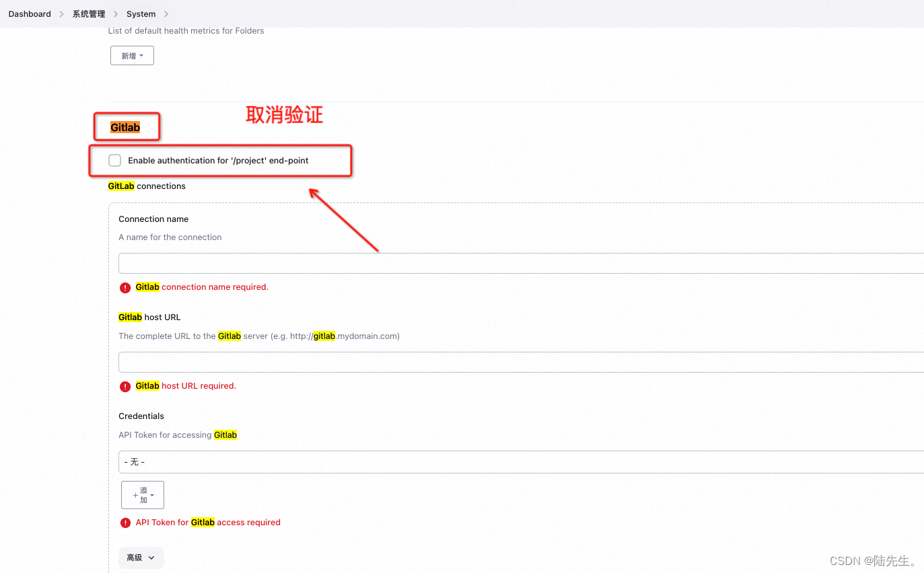Expand chevron after System breadcrumb

pos(166,14)
